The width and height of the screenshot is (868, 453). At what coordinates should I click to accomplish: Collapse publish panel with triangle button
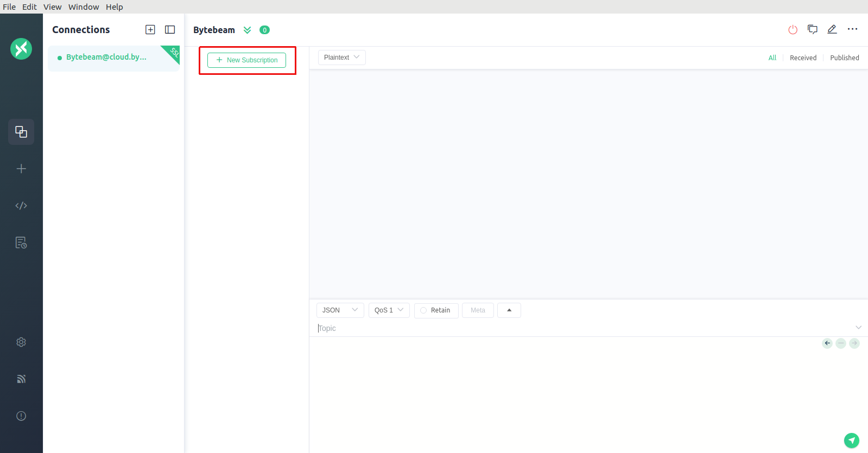point(509,310)
